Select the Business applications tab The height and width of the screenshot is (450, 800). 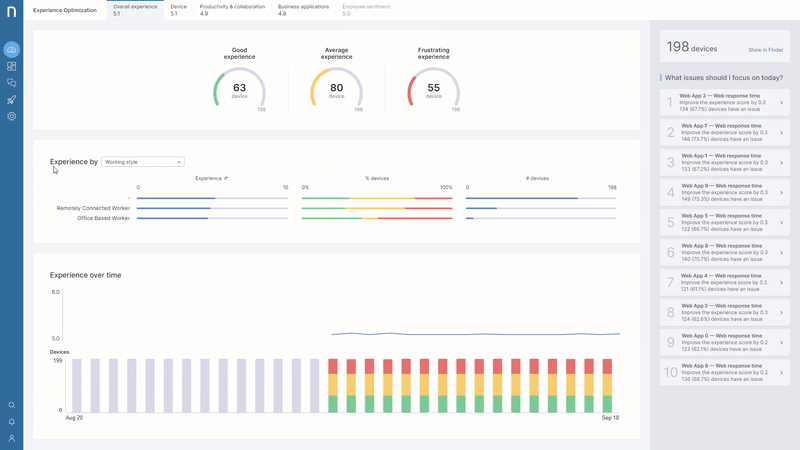305,10
